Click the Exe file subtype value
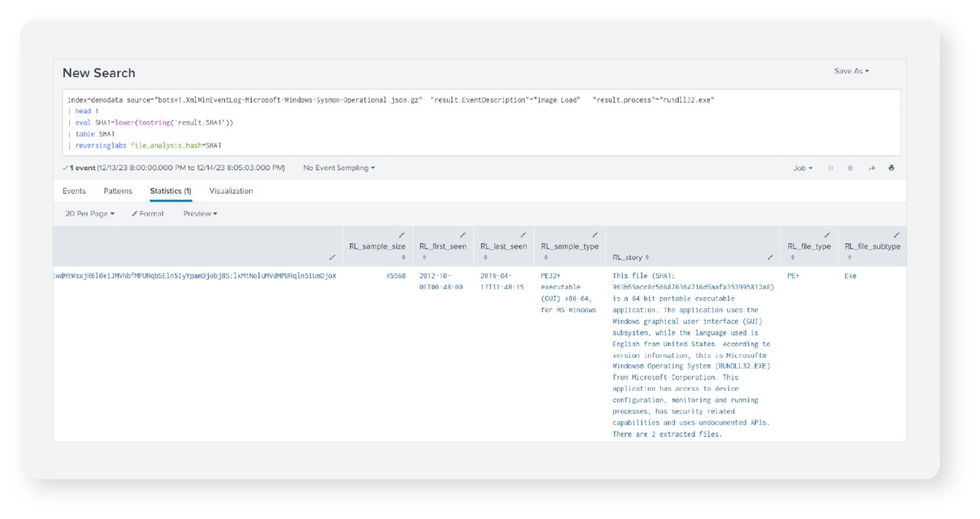This screenshot has width=980, height=519. tap(850, 276)
